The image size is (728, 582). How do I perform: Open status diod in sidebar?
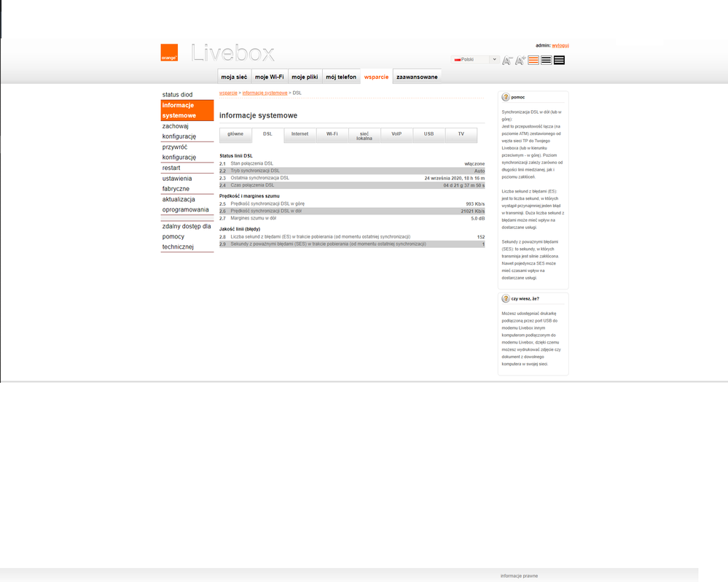[187, 94]
